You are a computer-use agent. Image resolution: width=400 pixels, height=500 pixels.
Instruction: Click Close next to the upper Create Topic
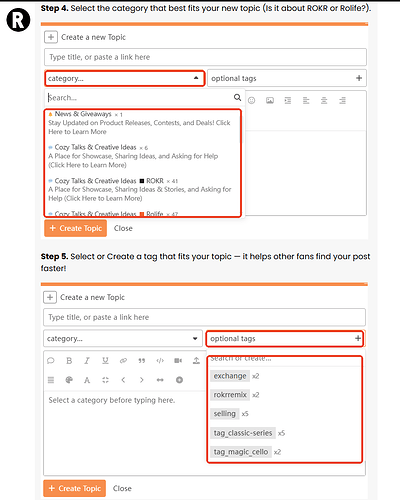pyautogui.click(x=123, y=228)
